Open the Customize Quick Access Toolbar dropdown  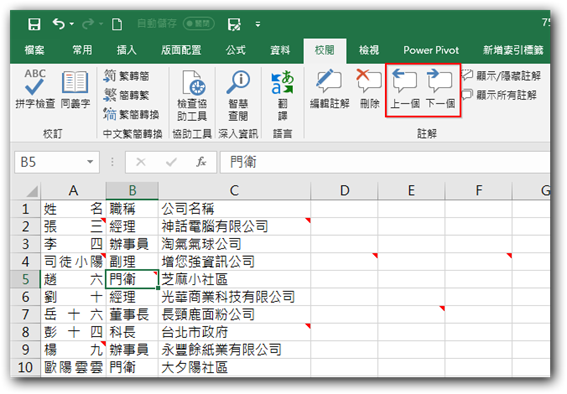point(258,24)
